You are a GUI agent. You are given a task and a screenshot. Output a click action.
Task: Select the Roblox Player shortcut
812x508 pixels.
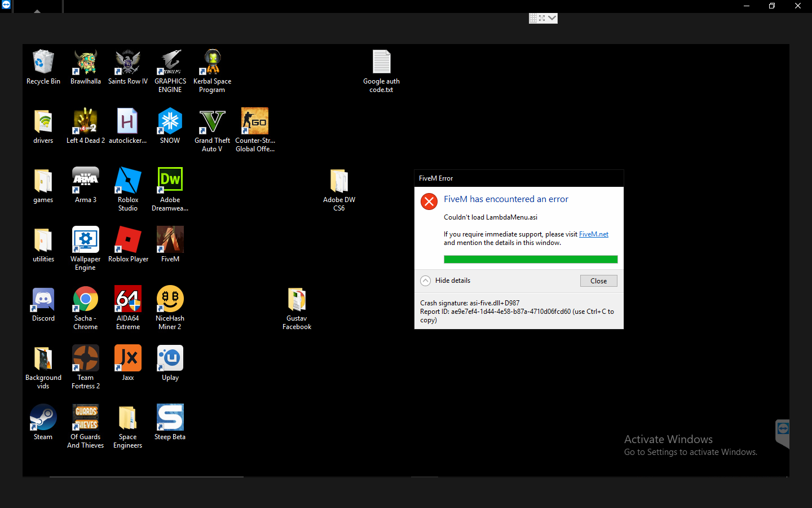(x=128, y=245)
